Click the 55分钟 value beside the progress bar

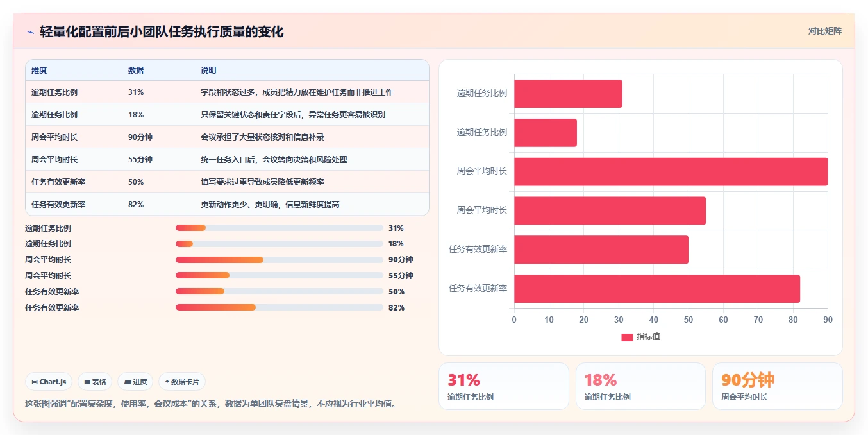[x=401, y=276]
